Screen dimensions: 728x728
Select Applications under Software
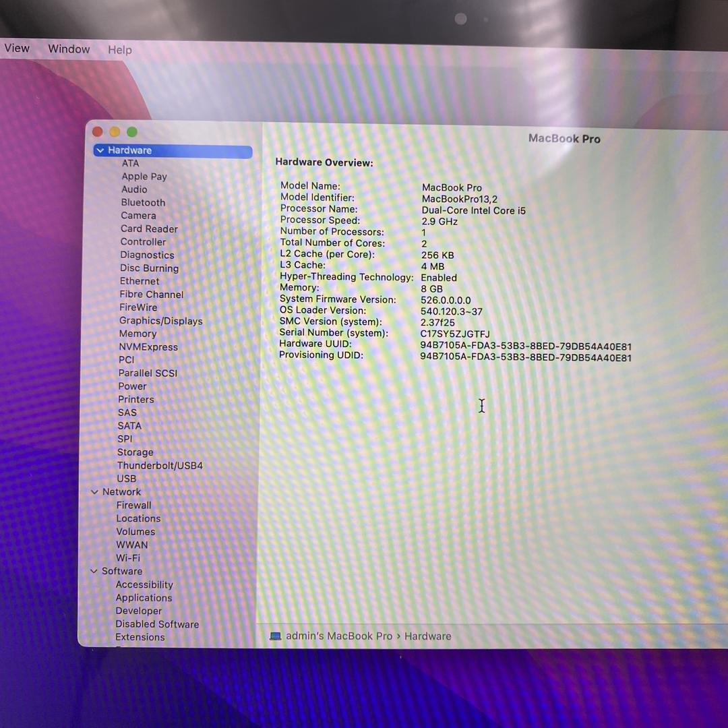pyautogui.click(x=144, y=598)
